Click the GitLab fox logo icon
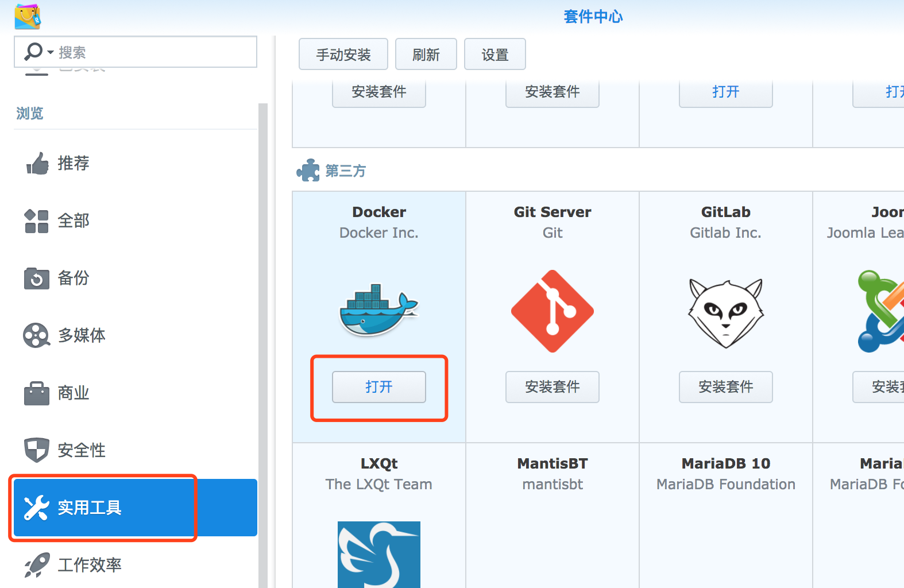Viewport: 904px width, 588px height. 726,313
